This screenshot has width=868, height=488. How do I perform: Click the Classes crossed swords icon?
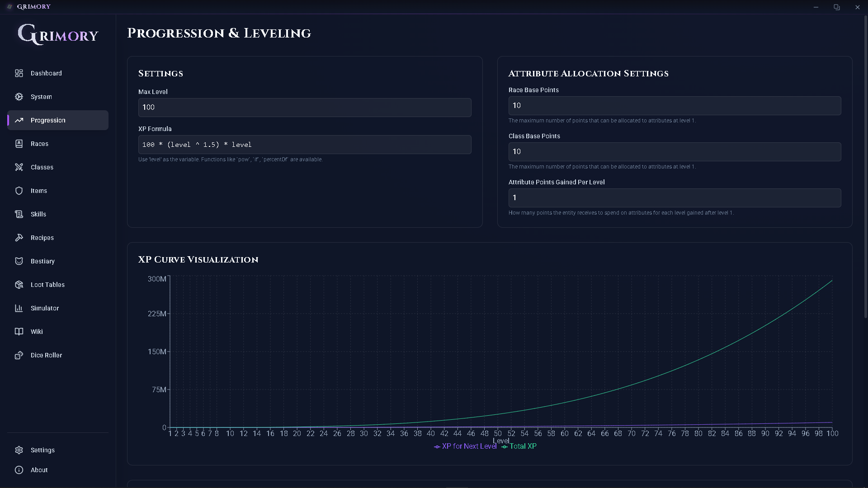[19, 167]
